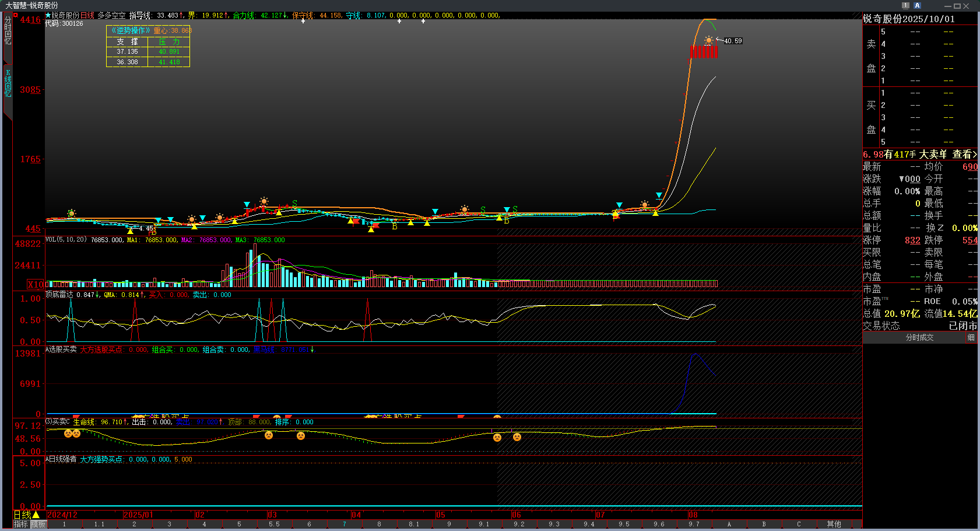980x531 pixels.
Task: Click the star icon before 锐奇股份 title
Action: pos(48,15)
